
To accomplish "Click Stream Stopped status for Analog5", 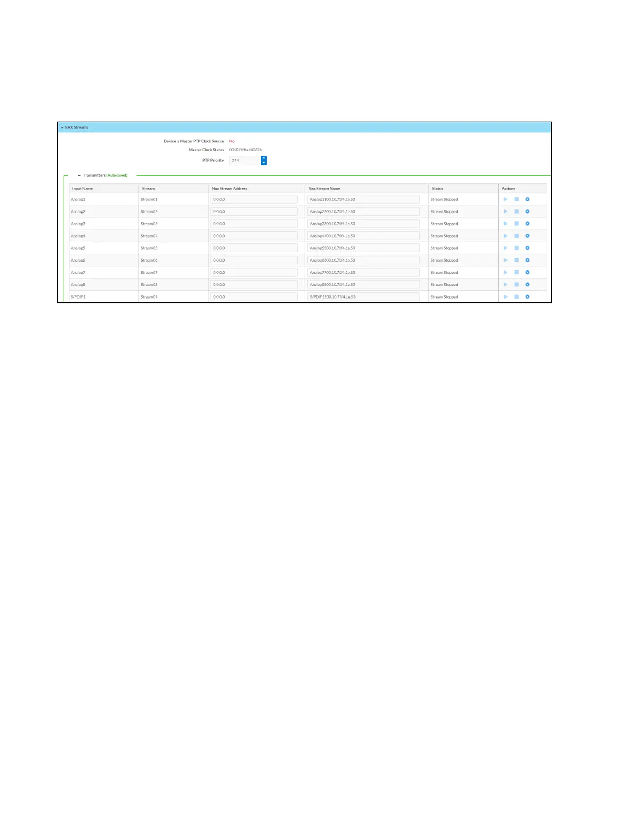I will [x=444, y=248].
